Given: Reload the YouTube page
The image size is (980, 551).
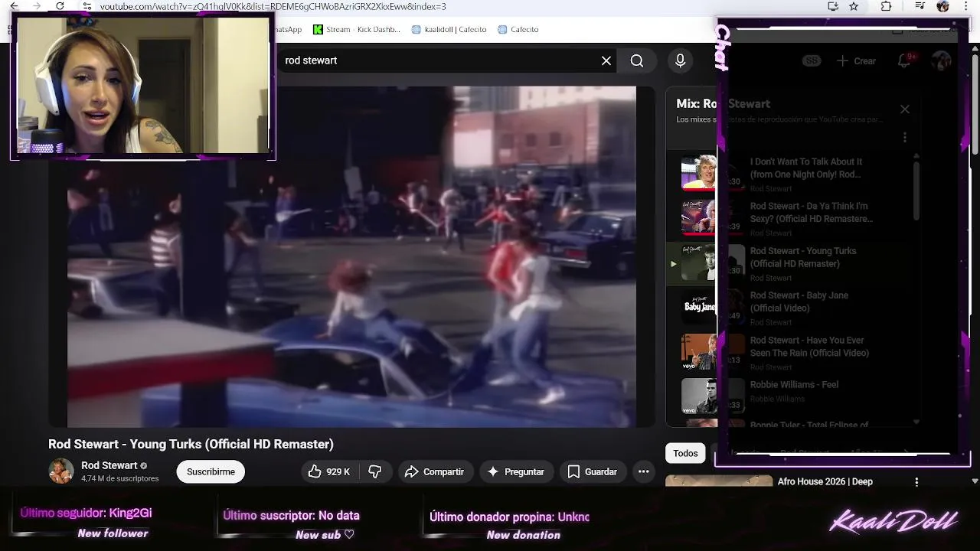Looking at the screenshot, I should (x=60, y=6).
